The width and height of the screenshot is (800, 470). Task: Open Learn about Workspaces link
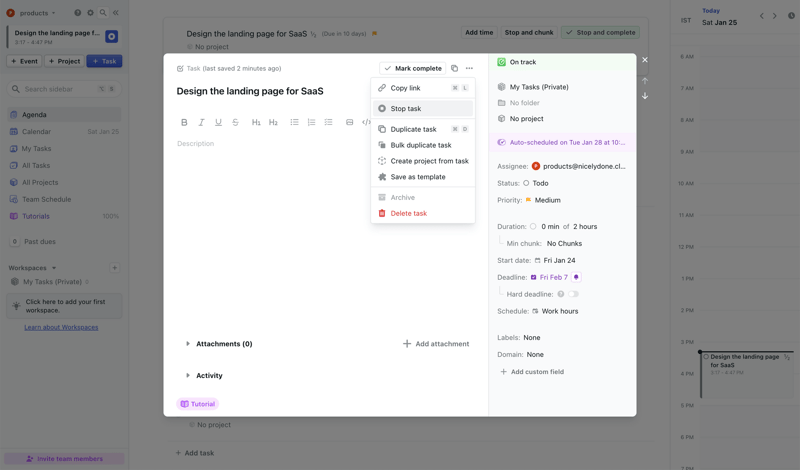coord(61,328)
